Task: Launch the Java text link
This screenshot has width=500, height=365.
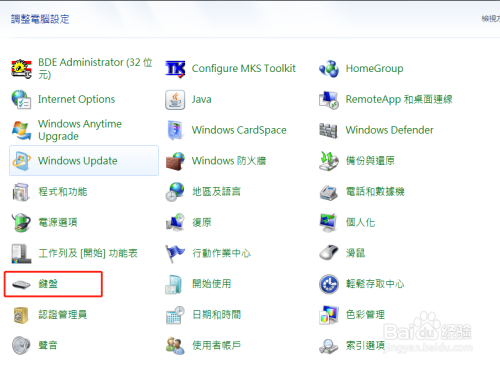Action: coord(201,99)
